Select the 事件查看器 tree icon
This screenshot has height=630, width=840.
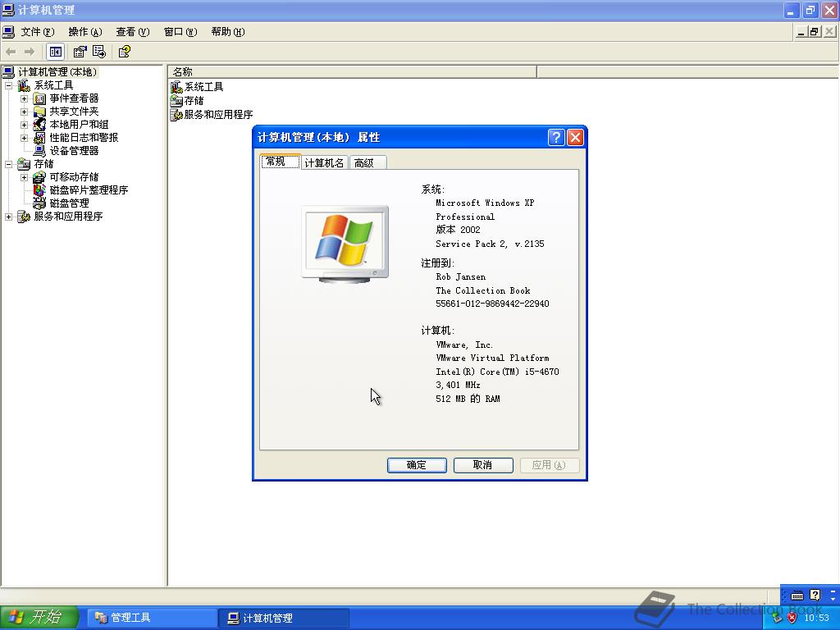click(x=39, y=98)
